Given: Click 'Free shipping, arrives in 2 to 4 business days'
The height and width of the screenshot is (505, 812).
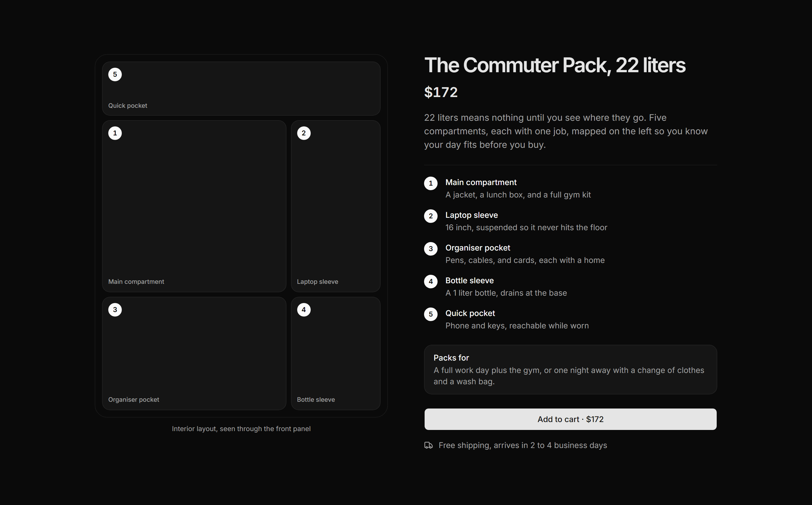Looking at the screenshot, I should pyautogui.click(x=523, y=445).
